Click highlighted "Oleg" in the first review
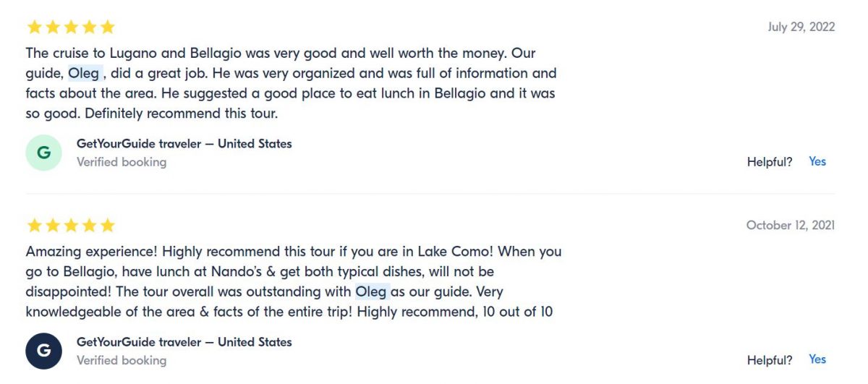The height and width of the screenshot is (384, 868). click(84, 73)
